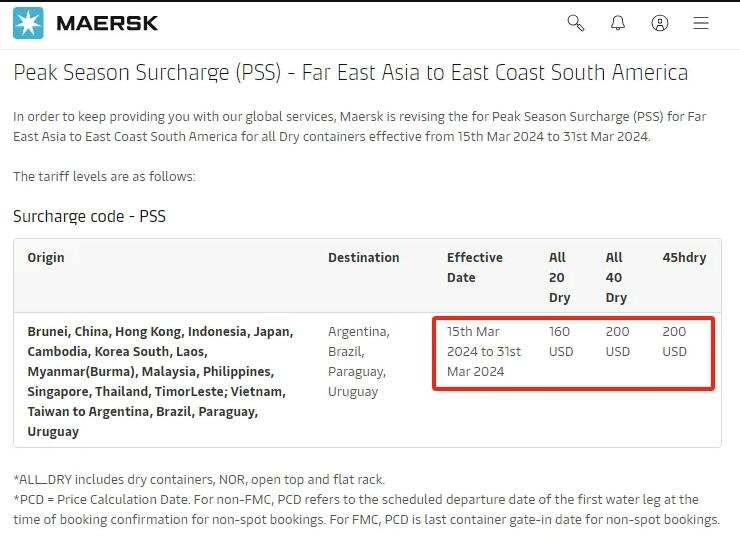Select the All 40 Dry column header

(615, 277)
